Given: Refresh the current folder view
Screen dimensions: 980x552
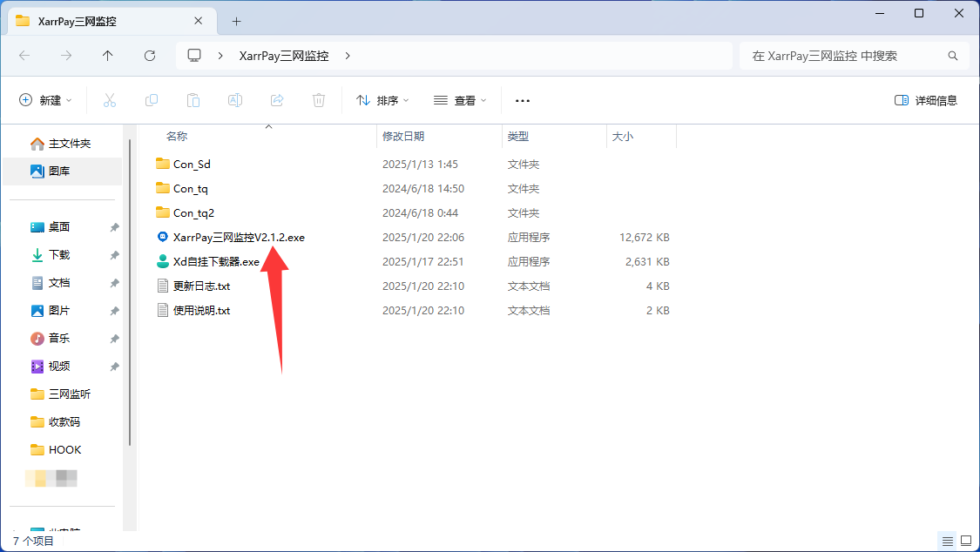Looking at the screenshot, I should [x=150, y=56].
